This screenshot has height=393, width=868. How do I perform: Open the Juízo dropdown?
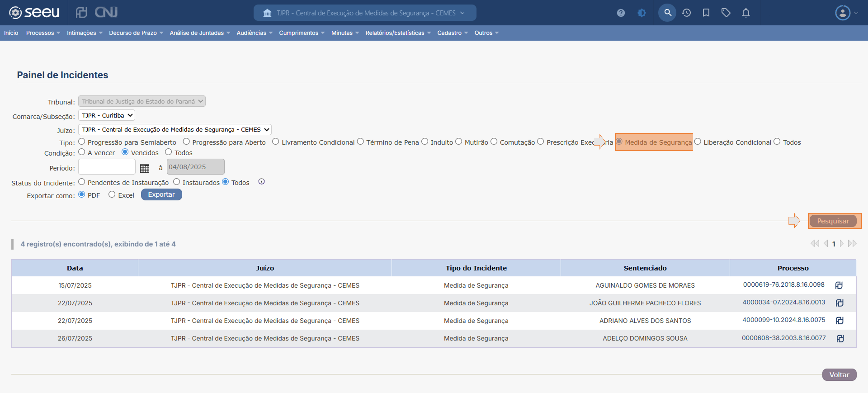[x=175, y=129]
